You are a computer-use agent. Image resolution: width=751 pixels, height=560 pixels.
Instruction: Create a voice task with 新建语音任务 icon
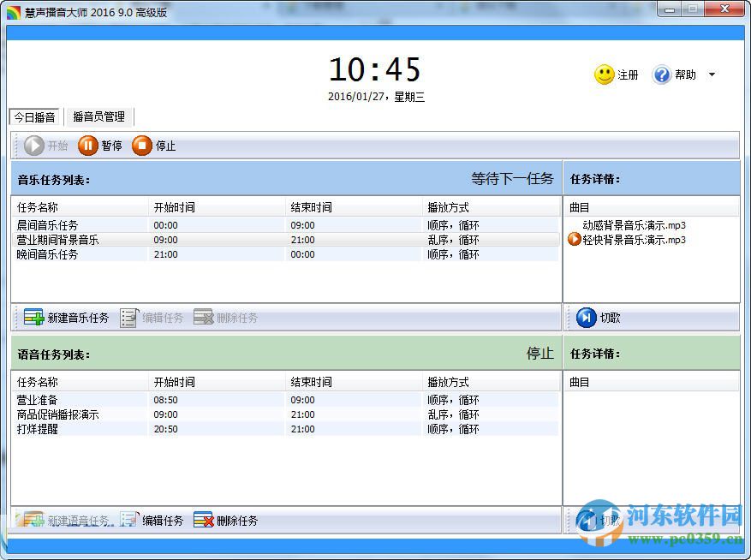(34, 519)
